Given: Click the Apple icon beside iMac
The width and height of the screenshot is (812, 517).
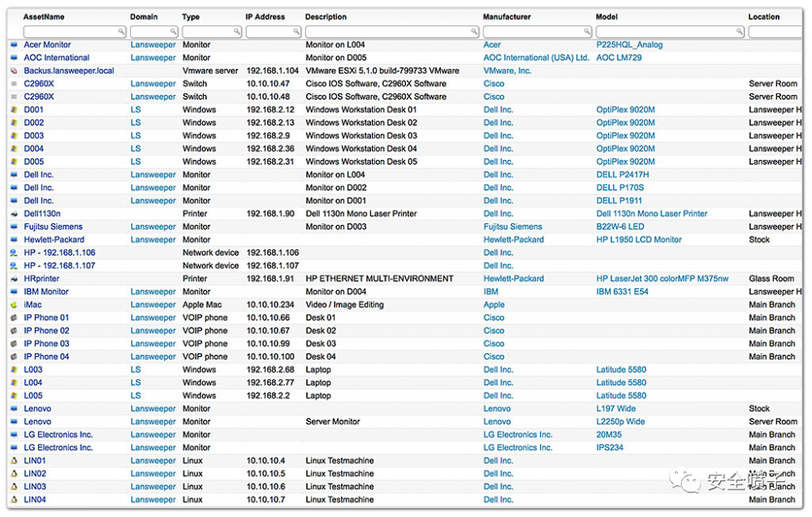Looking at the screenshot, I should pos(14,305).
